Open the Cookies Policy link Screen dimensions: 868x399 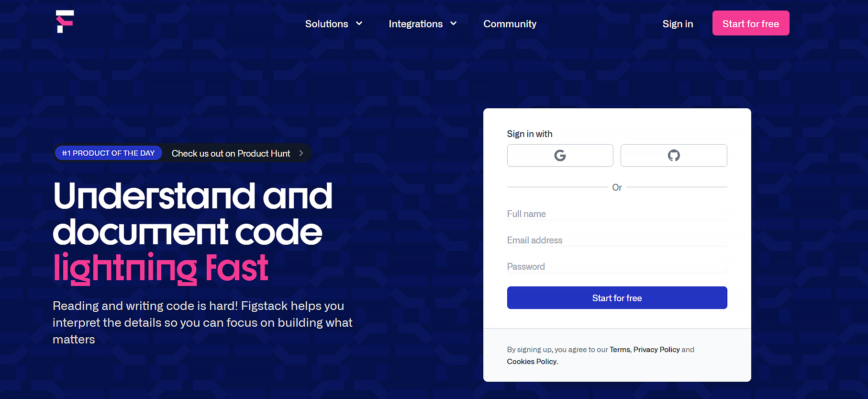click(532, 362)
